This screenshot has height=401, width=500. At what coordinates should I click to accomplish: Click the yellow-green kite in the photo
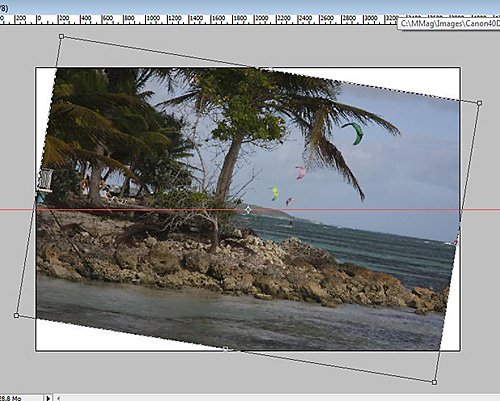pyautogui.click(x=274, y=193)
